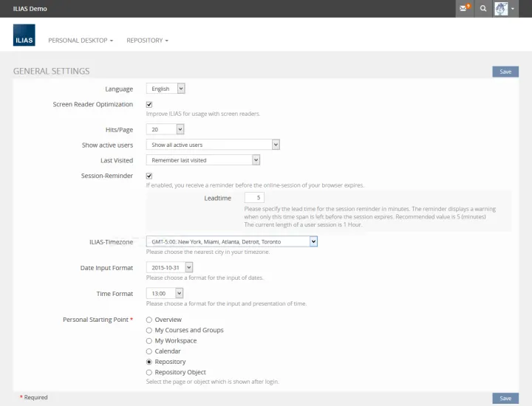Open the Date Input Format dropdown
Image resolution: width=532 pixels, height=406 pixels.
tap(169, 267)
